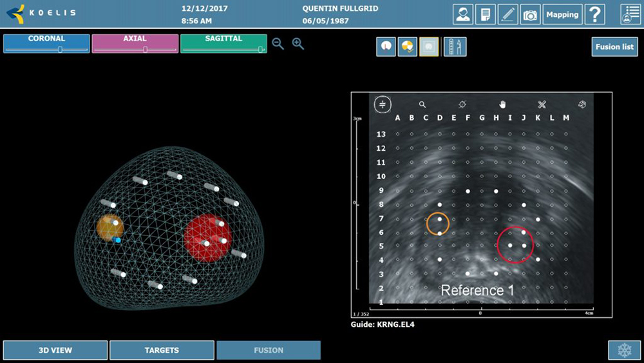This screenshot has height=363, width=644.
Task: Toggle the target sectors overlay button
Action: pyautogui.click(x=408, y=46)
